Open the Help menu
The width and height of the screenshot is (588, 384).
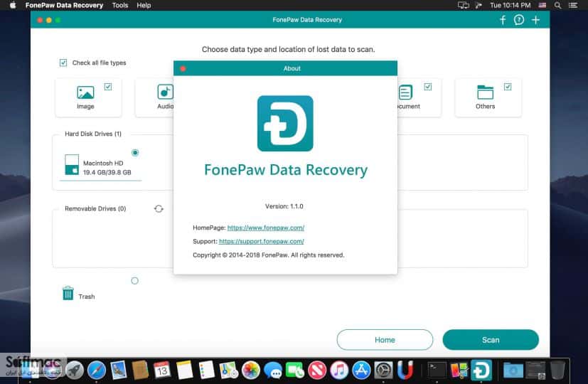tap(144, 5)
